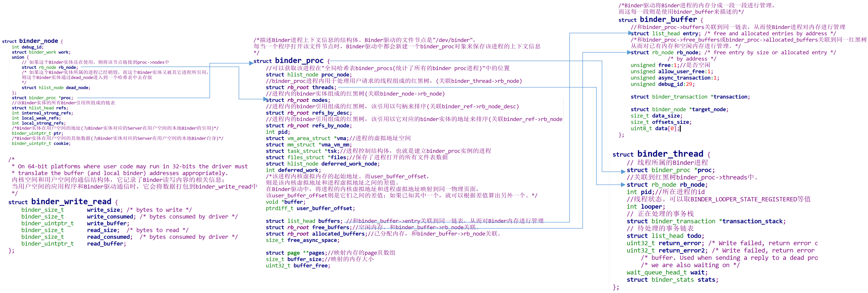Viewport: 868px width, 293px height.
Task: Click 'struct rb_root threads;' line
Action: 301,88
